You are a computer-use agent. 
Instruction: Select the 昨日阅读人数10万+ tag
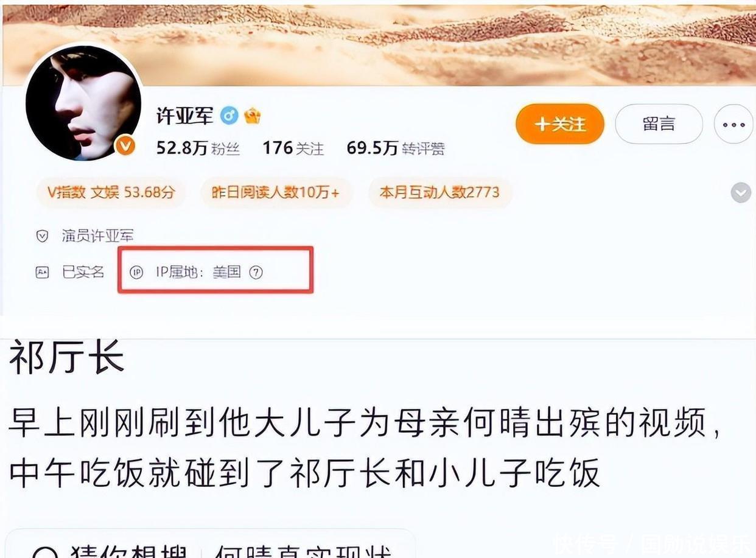275,193
